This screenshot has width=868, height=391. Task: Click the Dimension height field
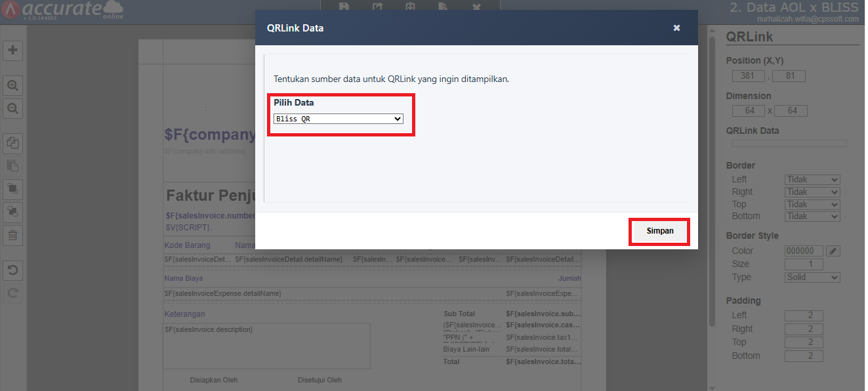[791, 111]
